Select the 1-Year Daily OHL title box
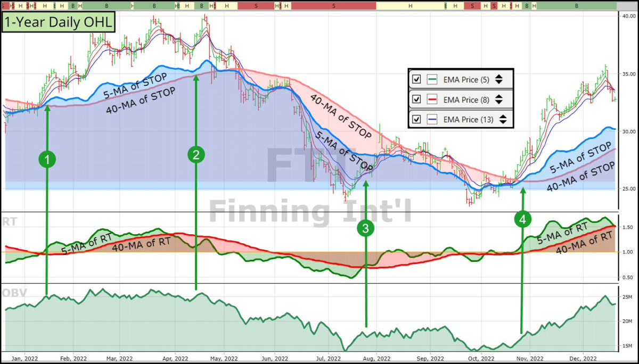 [59, 22]
